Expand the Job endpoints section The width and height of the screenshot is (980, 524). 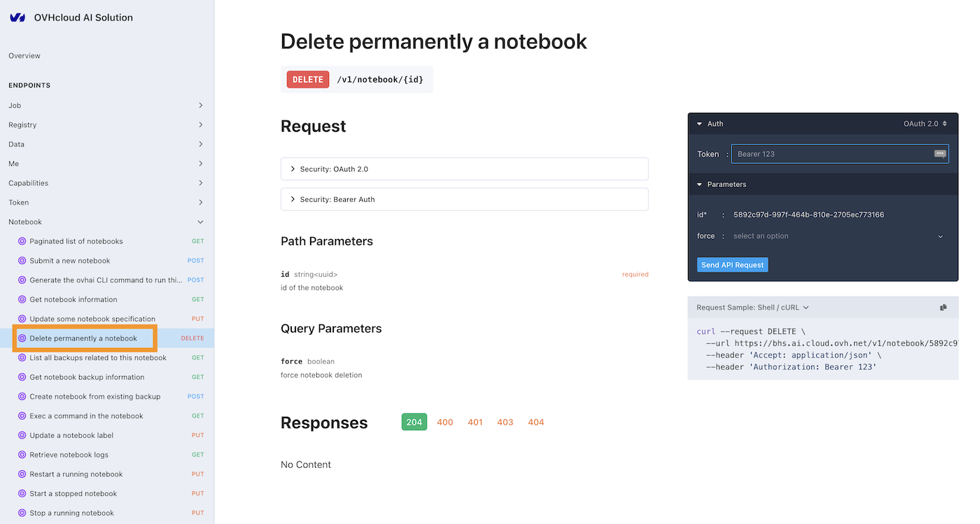pyautogui.click(x=200, y=106)
